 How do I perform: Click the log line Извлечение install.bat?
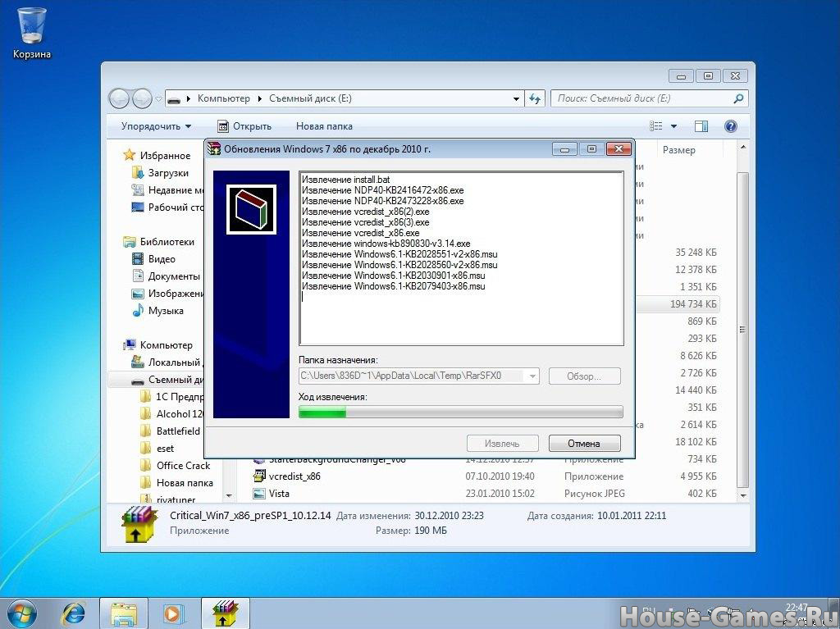pos(345,180)
